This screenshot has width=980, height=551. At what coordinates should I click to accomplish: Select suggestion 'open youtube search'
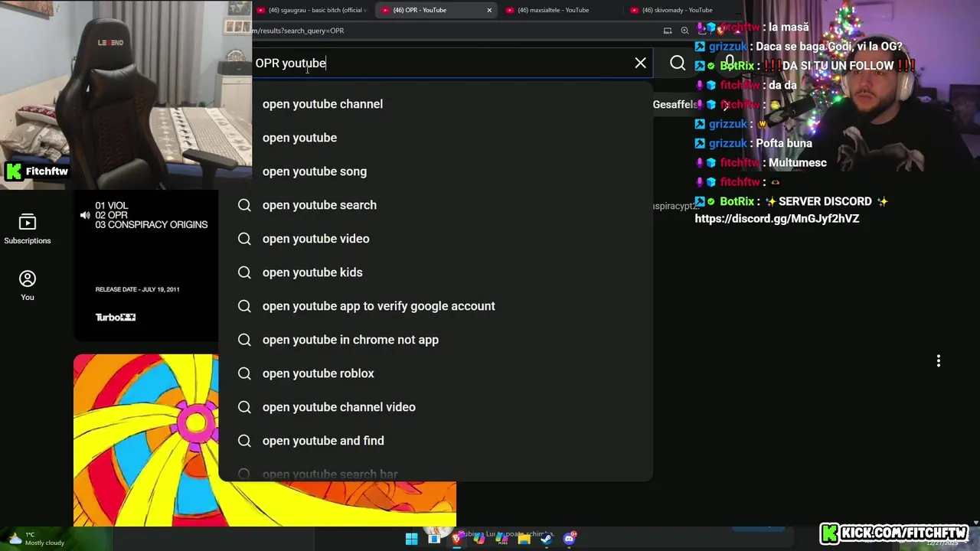tap(436, 205)
